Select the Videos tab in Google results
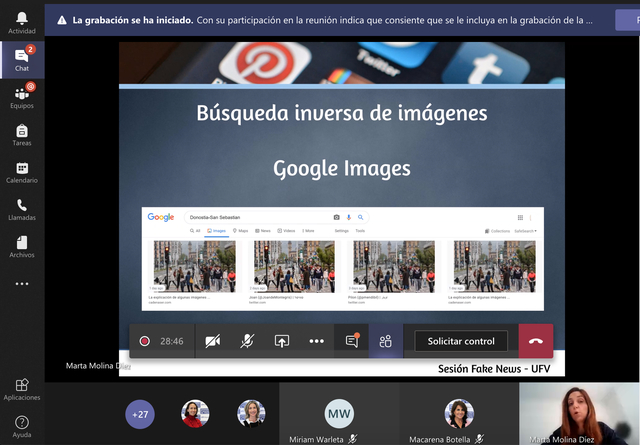Viewport: 640px width, 445px height. 286,231
